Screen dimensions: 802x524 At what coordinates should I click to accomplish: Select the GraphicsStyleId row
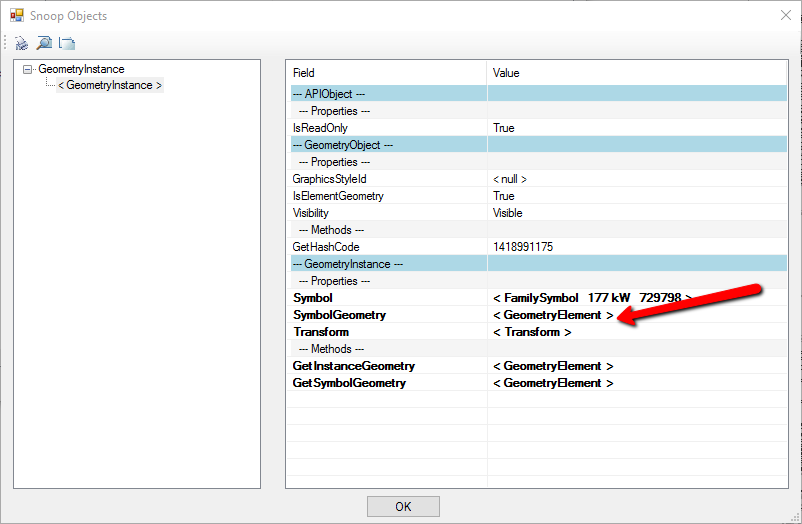click(x=329, y=179)
